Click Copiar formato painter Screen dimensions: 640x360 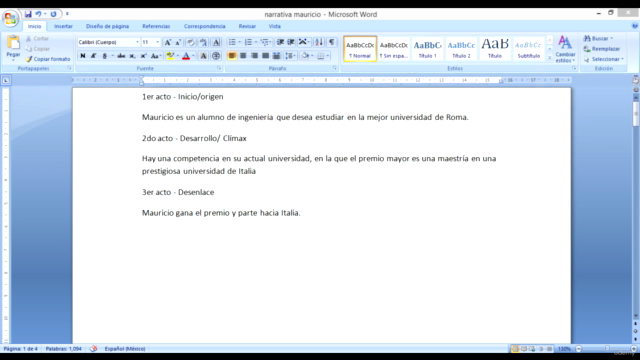click(x=48, y=59)
